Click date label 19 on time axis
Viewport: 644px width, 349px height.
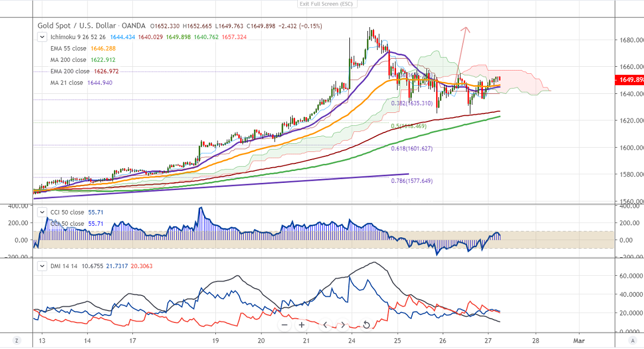click(x=215, y=340)
